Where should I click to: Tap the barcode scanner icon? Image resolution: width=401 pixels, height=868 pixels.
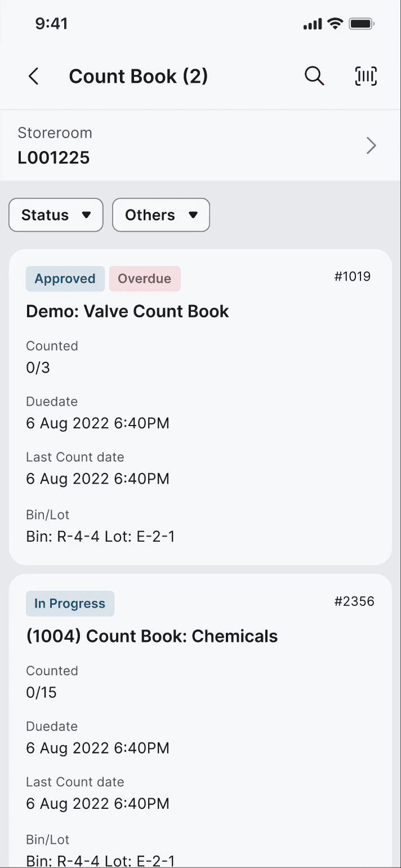[x=366, y=76]
